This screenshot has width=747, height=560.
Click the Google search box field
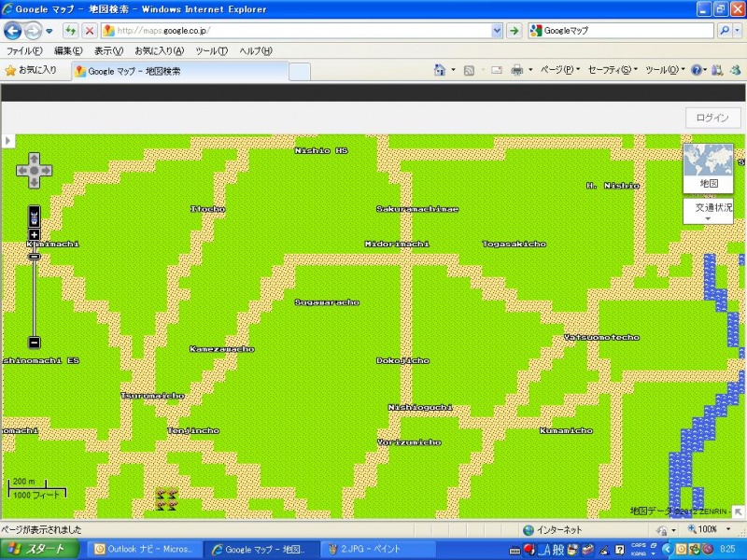[621, 31]
